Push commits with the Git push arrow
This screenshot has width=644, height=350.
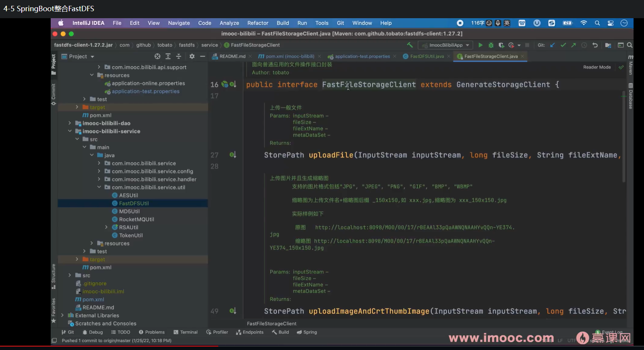[x=574, y=45]
